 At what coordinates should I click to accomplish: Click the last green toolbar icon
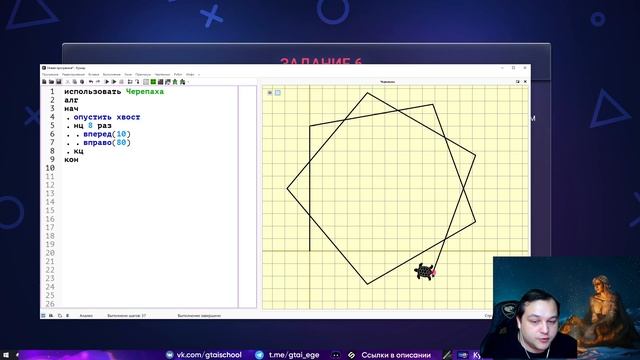pyautogui.click(x=182, y=82)
